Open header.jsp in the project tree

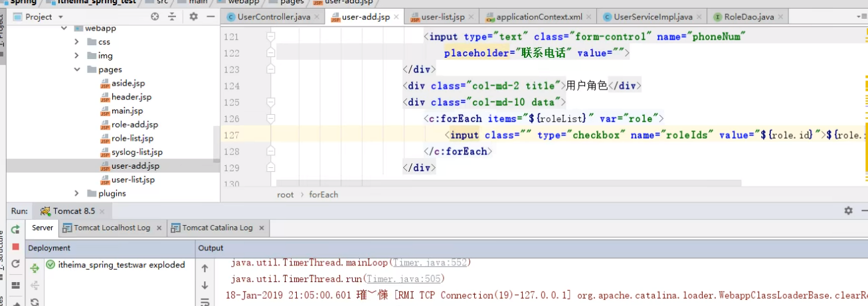(x=131, y=97)
